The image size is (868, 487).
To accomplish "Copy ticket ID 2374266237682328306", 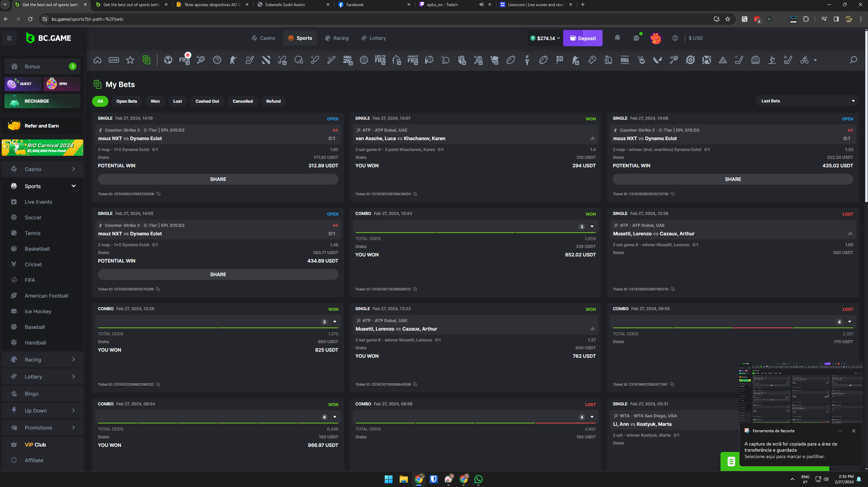I will (158, 194).
